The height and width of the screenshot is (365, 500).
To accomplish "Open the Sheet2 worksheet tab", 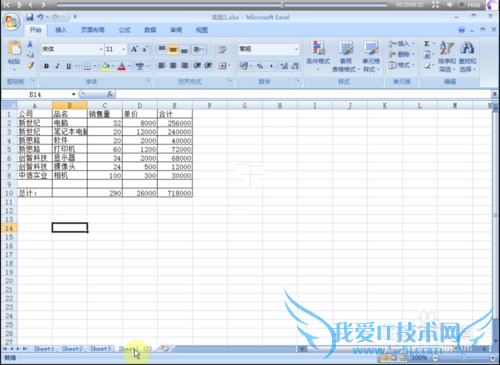I will point(72,349).
